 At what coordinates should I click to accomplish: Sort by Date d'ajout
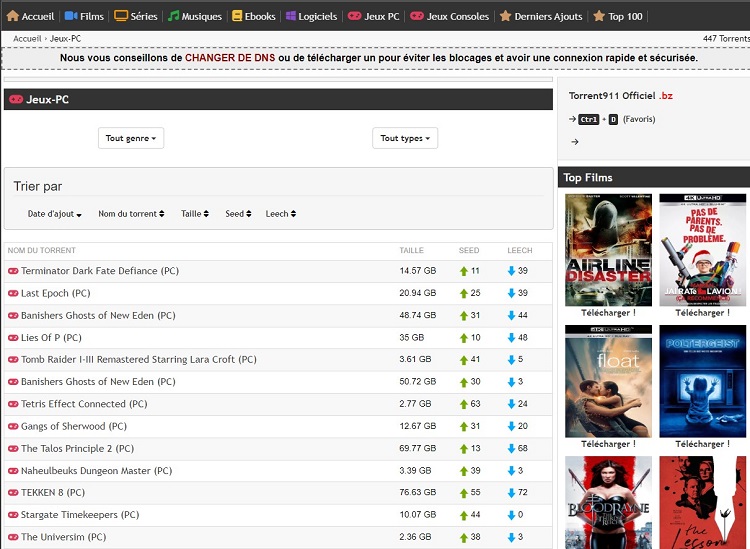click(54, 214)
